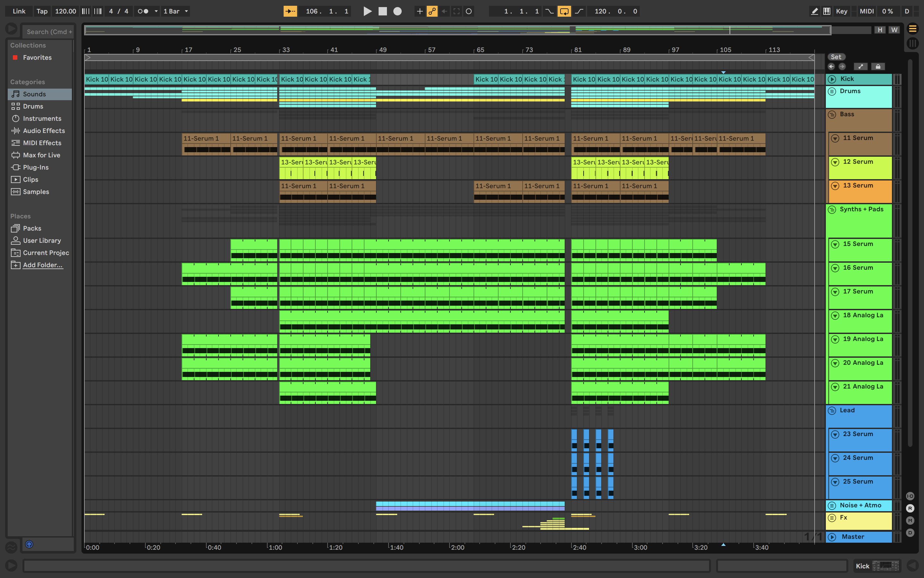Select the MIDI Effects category
Viewport: 924px width, 578px height.
[x=39, y=143]
